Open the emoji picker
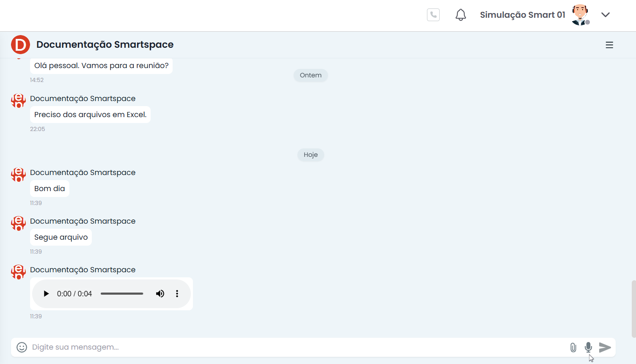 click(x=22, y=347)
